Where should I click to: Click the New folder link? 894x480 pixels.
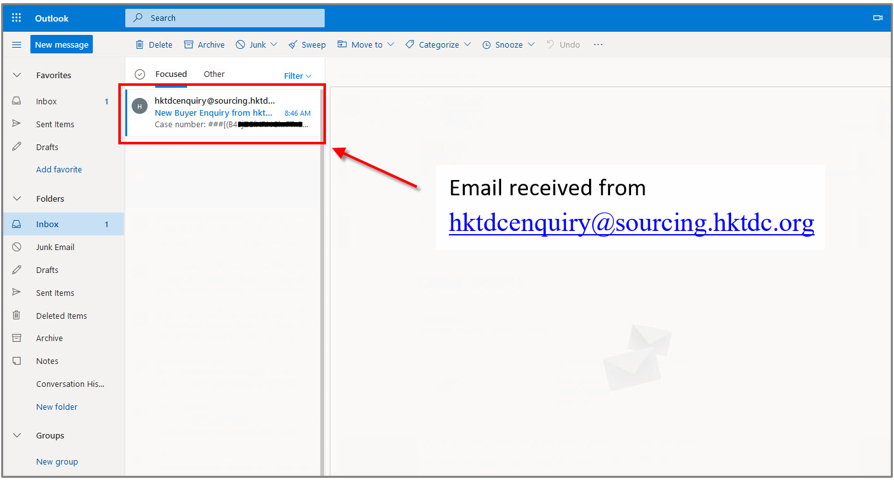[x=56, y=406]
